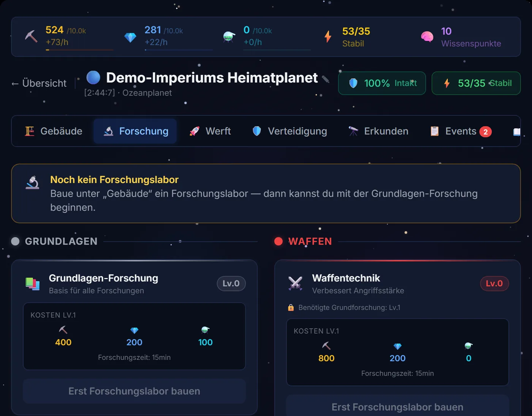This screenshot has width=532, height=416.
Task: Go back via the Übersicht link
Action: click(39, 83)
